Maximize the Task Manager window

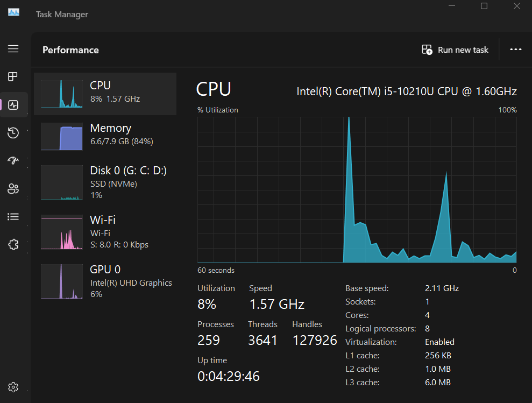coord(484,6)
